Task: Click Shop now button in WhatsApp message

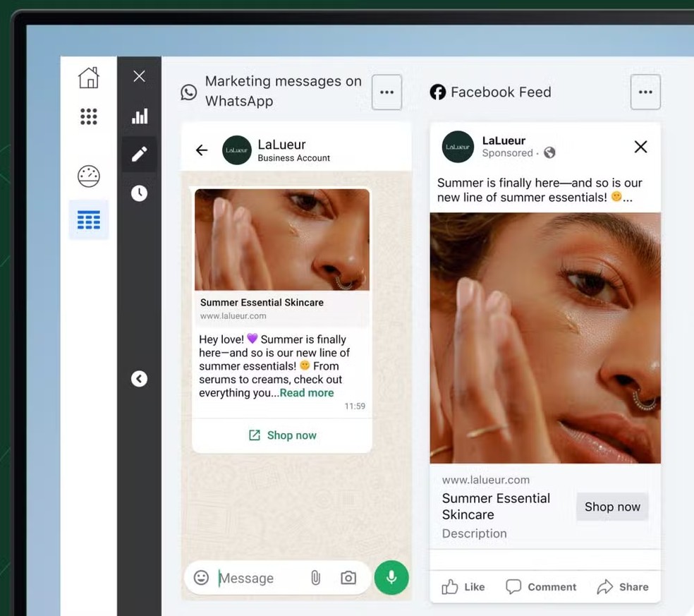Action: 282,435
